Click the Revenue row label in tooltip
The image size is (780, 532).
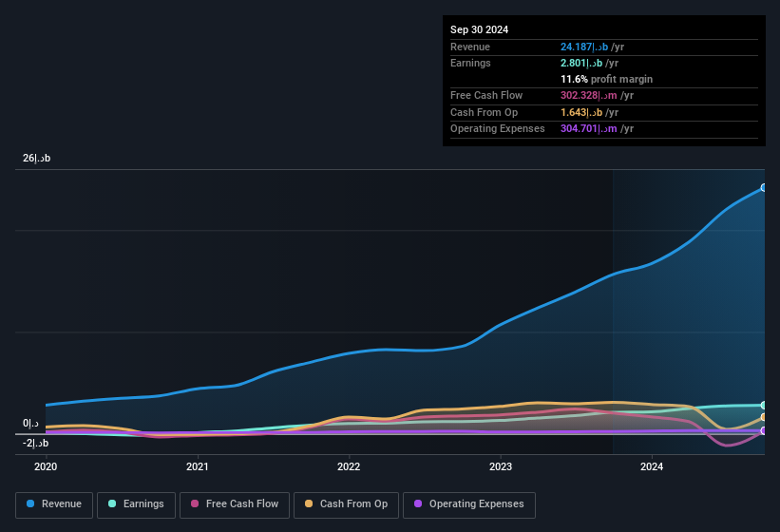click(x=470, y=47)
